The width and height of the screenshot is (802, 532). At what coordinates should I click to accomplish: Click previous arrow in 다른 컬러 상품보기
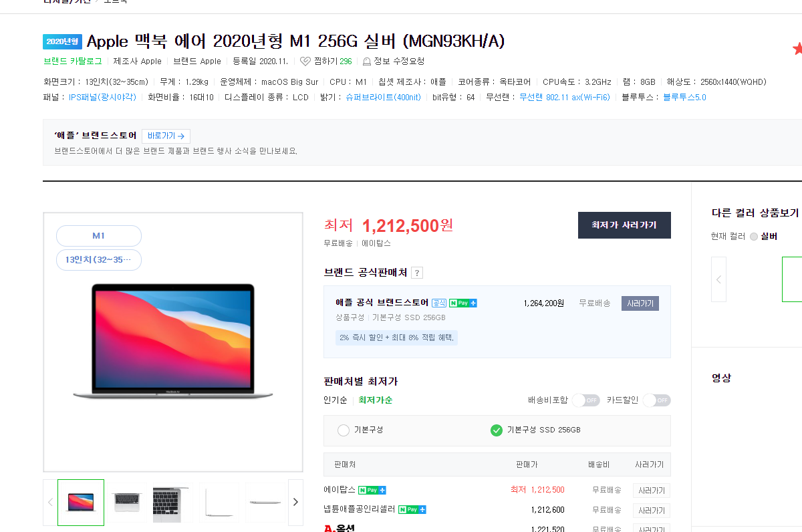718,279
